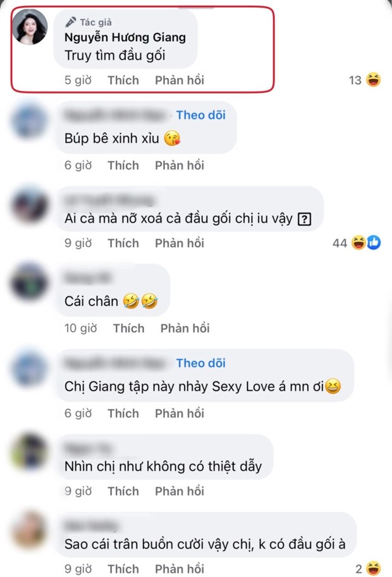The height and width of the screenshot is (577, 392).
Task: Click the grinning emoji in Sexy Love comment
Action: click(333, 386)
